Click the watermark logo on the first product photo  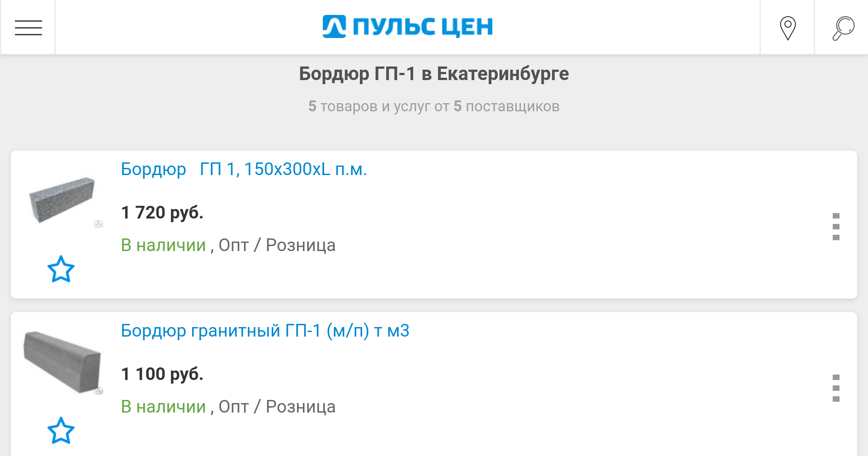point(98,223)
